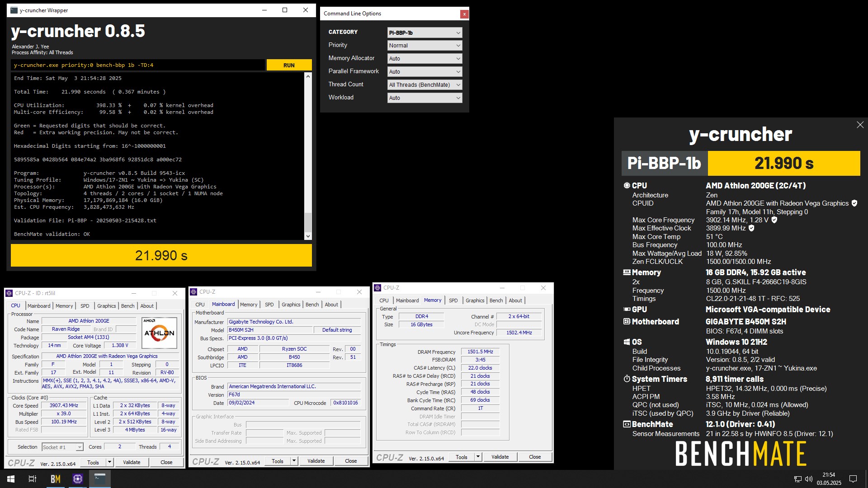Viewport: 868px width, 488px height.
Task: Click the BIOS Version value F67d
Action: 294,395
